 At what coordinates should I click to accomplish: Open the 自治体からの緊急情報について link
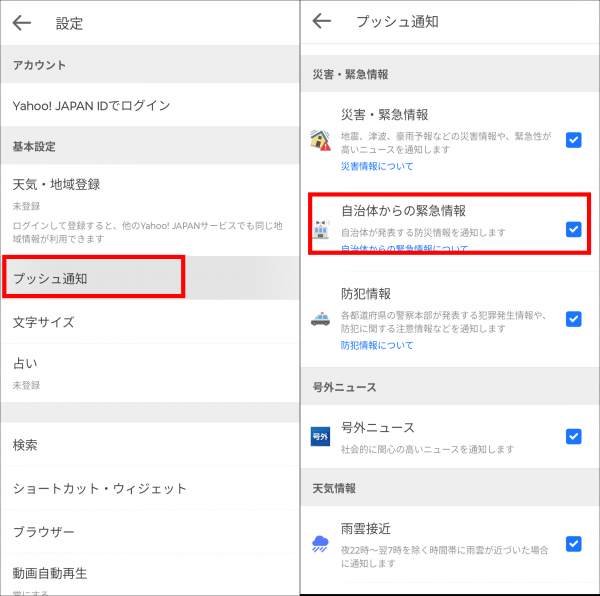click(x=404, y=248)
